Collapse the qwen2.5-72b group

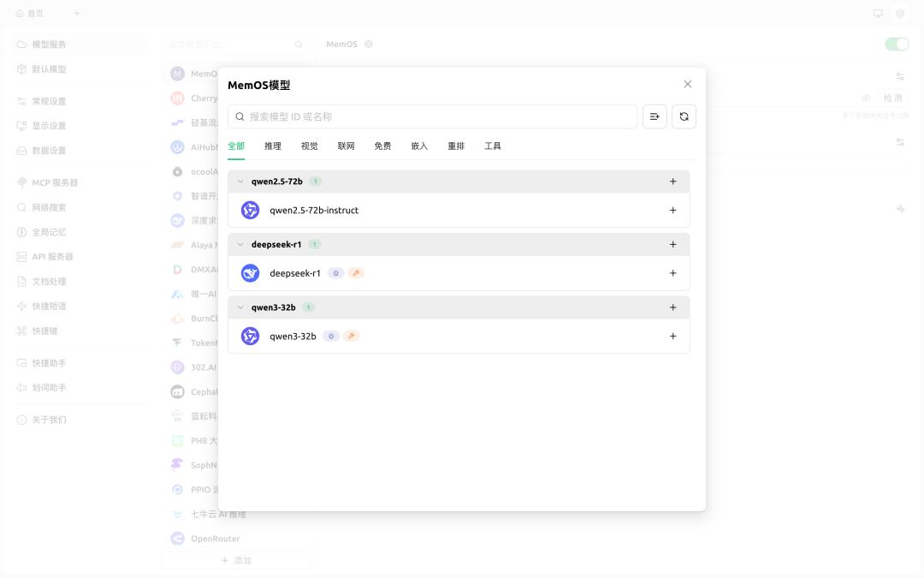(x=240, y=182)
